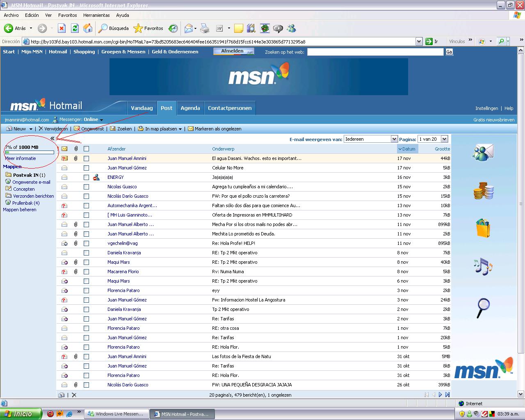
Task: Switch to the Agenda tab
Action: (190, 108)
